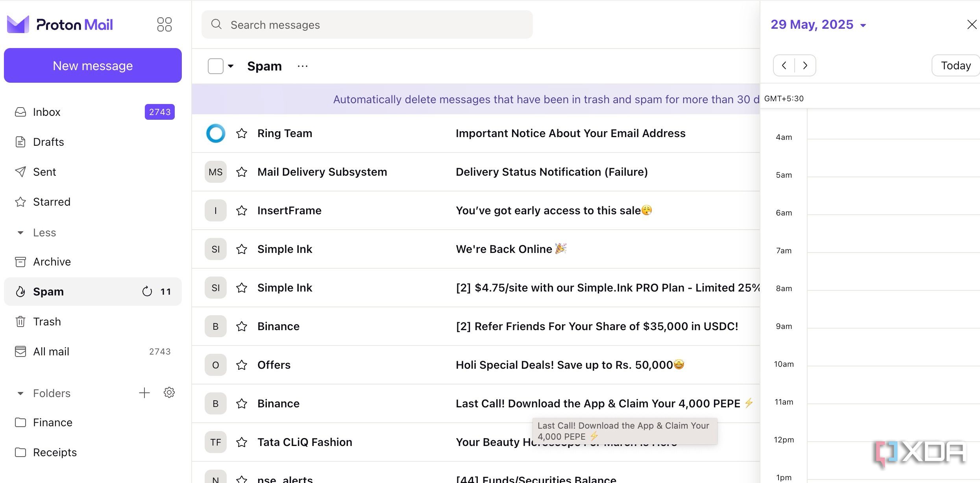This screenshot has width=980, height=483.
Task: Click the I avatar for InsertFrame email
Action: pyautogui.click(x=216, y=210)
